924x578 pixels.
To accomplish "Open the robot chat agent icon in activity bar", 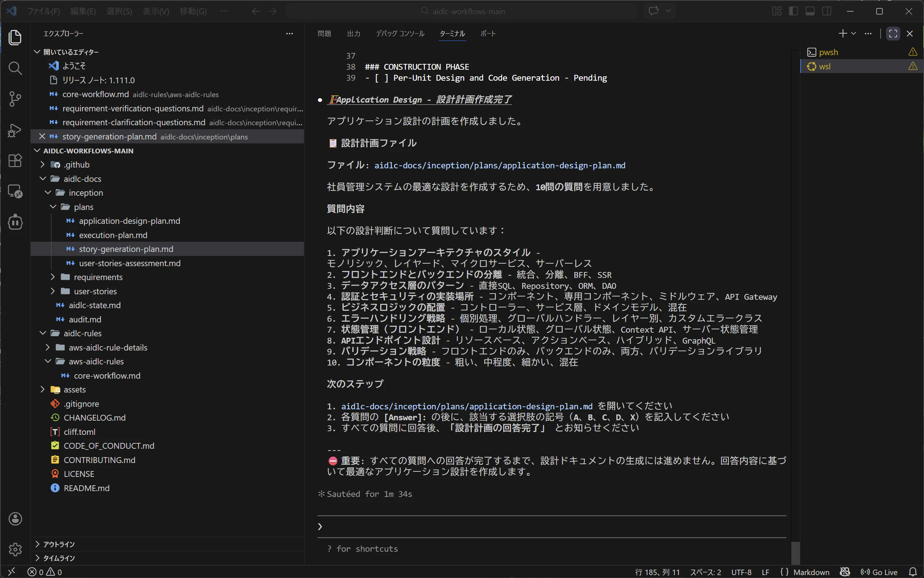I will click(x=15, y=222).
